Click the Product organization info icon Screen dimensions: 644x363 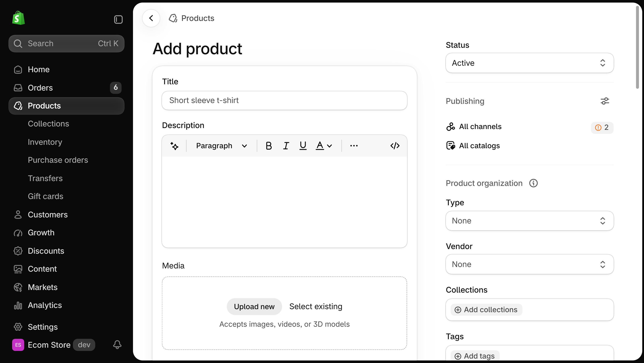533,183
